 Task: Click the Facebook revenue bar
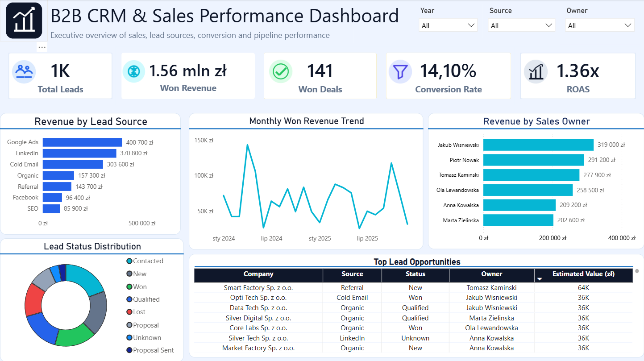coord(52,197)
